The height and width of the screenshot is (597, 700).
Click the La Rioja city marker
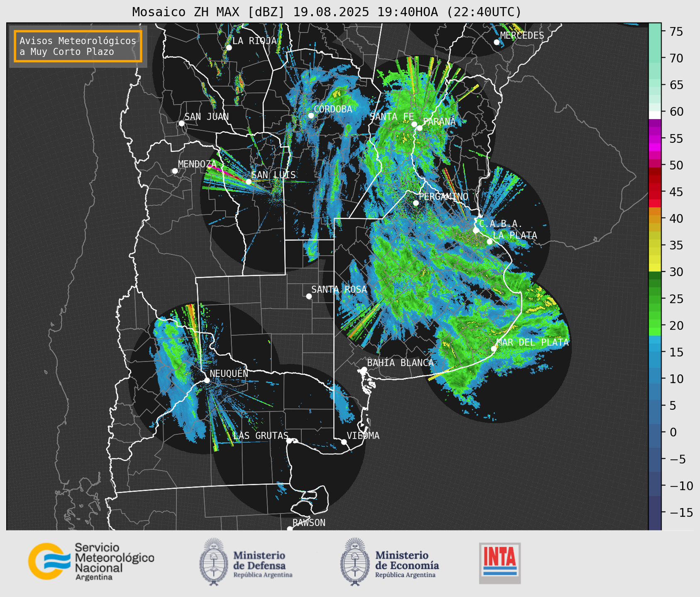coord(229,48)
